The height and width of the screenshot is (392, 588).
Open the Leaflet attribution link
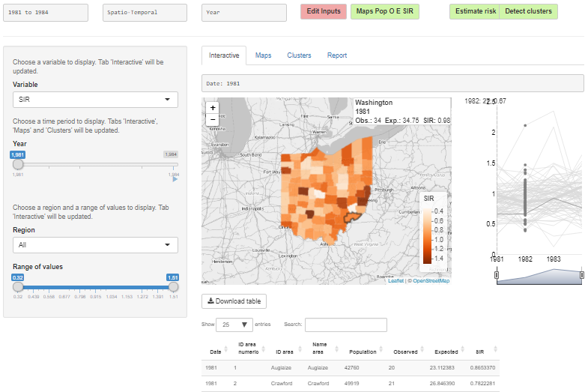coord(395,281)
